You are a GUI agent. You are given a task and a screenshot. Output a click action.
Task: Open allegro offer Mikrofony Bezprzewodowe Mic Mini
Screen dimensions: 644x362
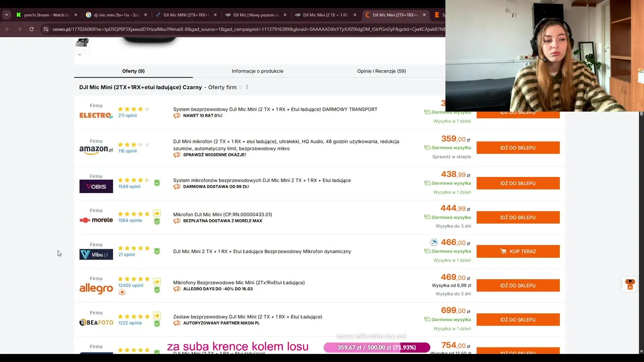tap(239, 283)
